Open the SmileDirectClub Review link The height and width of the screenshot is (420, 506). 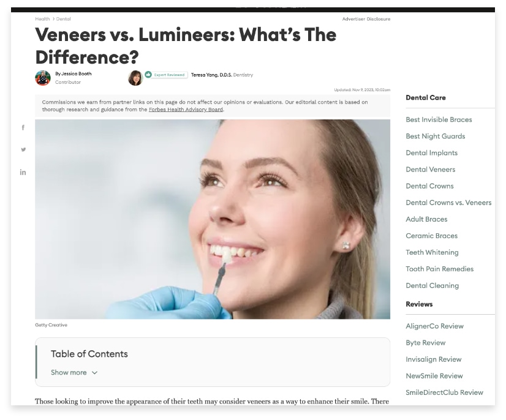[x=445, y=392]
